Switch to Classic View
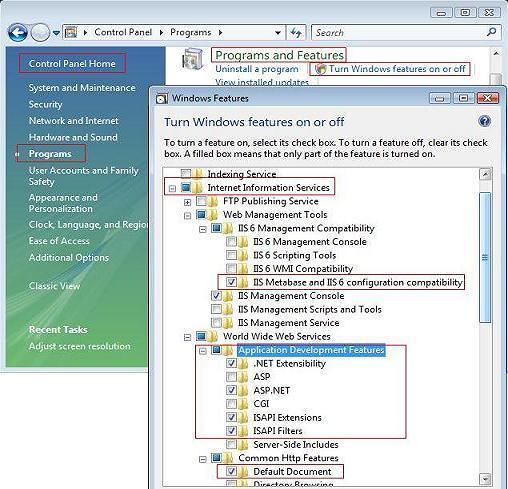The width and height of the screenshot is (508, 489). coord(54,286)
